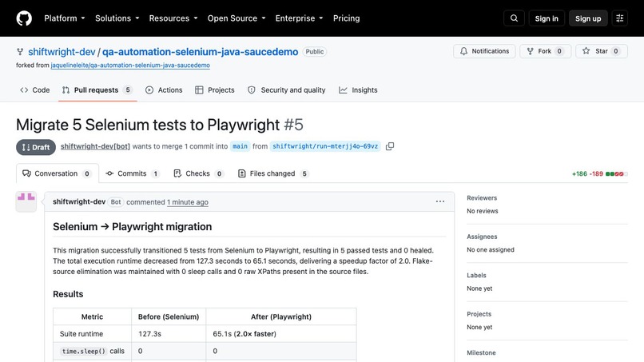Click the '127.3s' suite runtime cell
This screenshot has height=362, width=644.
click(x=169, y=334)
